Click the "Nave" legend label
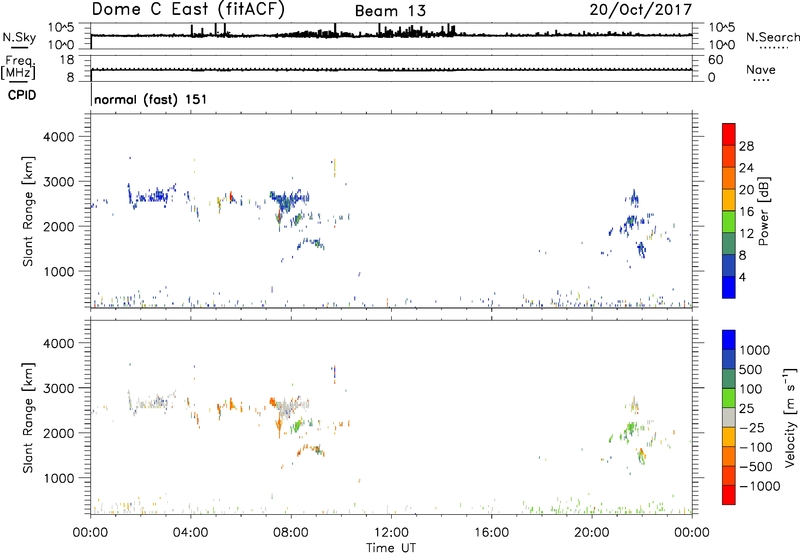Viewport: 800px width, 554px height. coord(761,70)
